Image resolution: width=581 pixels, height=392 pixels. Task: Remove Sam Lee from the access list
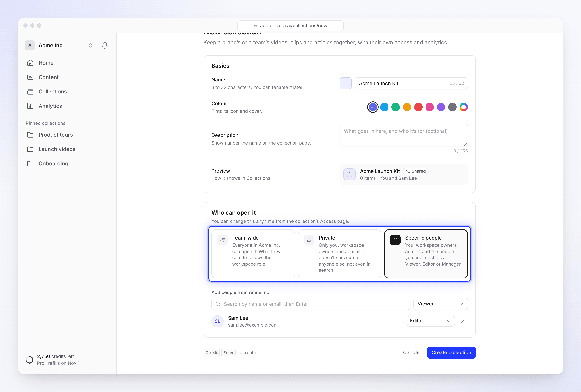[463, 321]
